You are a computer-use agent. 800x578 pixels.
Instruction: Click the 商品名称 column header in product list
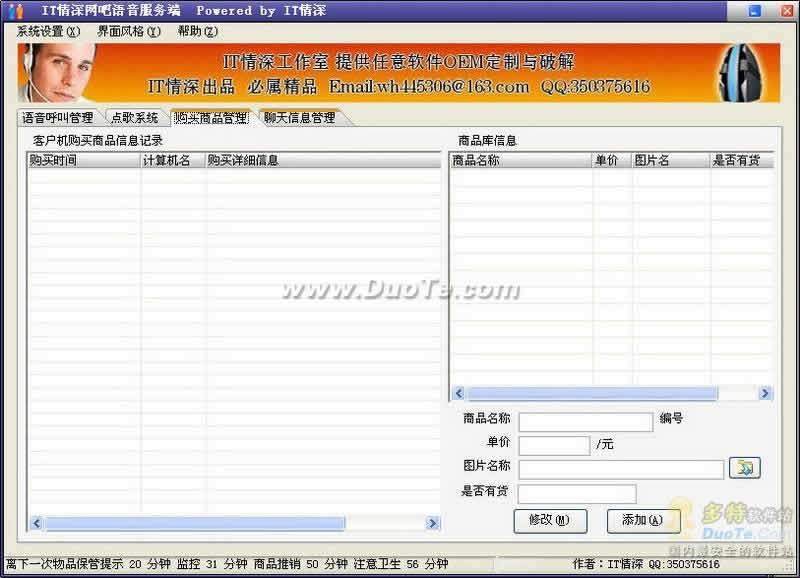tap(521, 160)
